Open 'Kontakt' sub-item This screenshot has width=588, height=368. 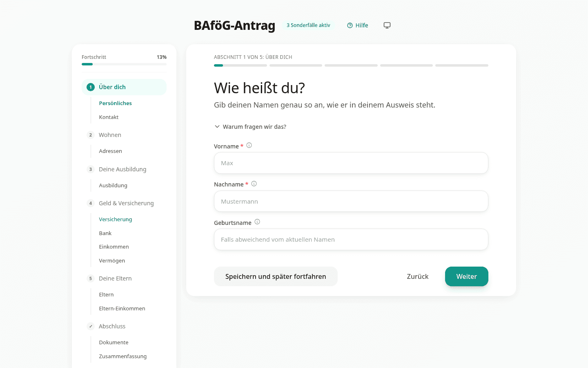[x=109, y=117]
